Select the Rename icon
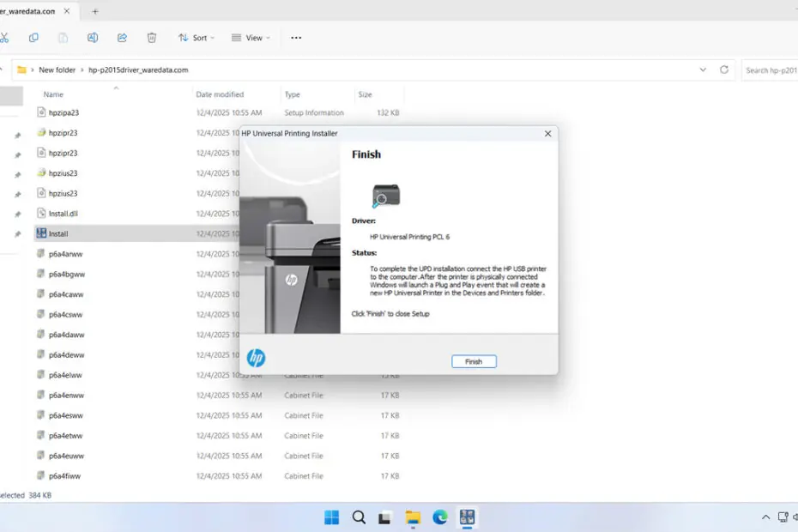The width and height of the screenshot is (798, 532). click(92, 38)
